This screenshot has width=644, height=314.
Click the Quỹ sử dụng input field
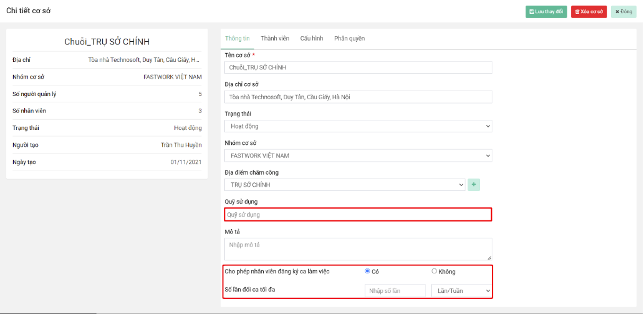[358, 215]
